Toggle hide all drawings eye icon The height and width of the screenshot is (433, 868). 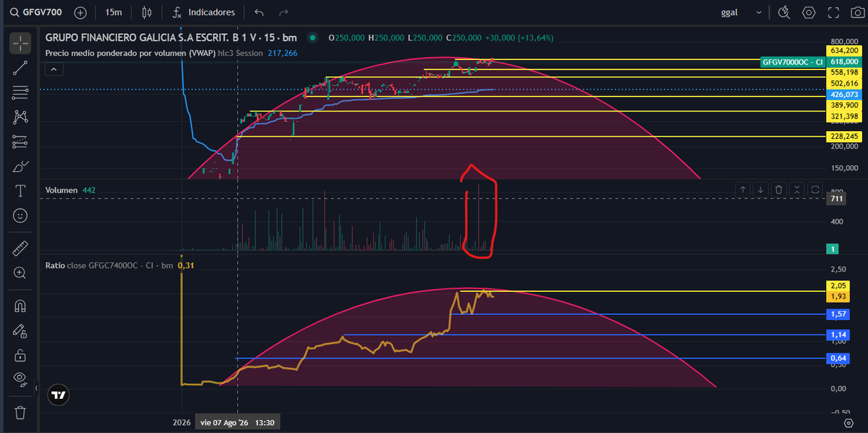coord(20,379)
